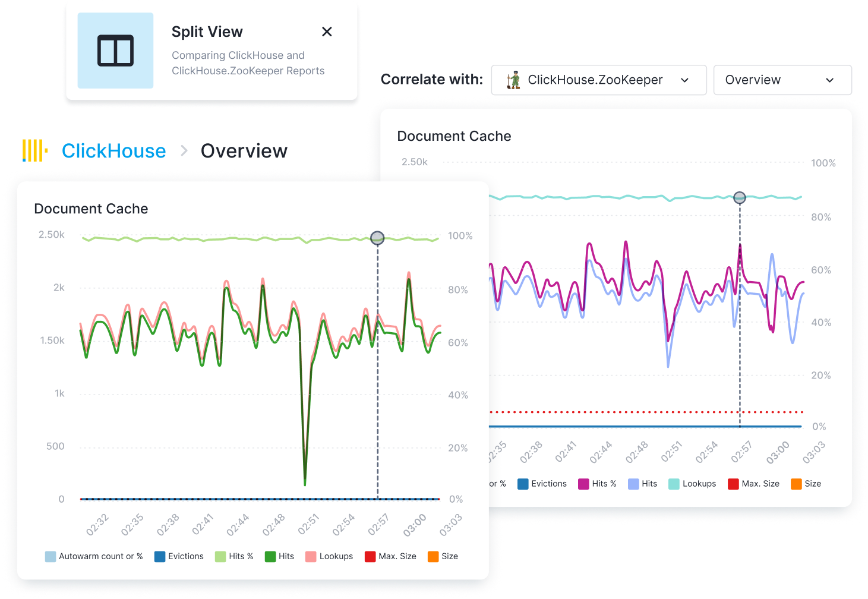Click the Comparing ClickHouse reports description
Image resolution: width=868 pixels, height=599 pixels.
(248, 63)
